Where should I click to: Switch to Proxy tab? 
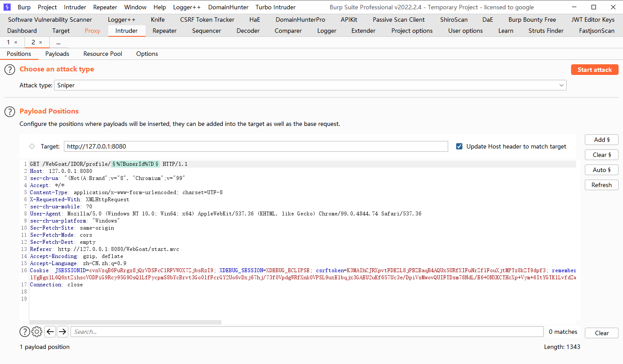pyautogui.click(x=92, y=31)
